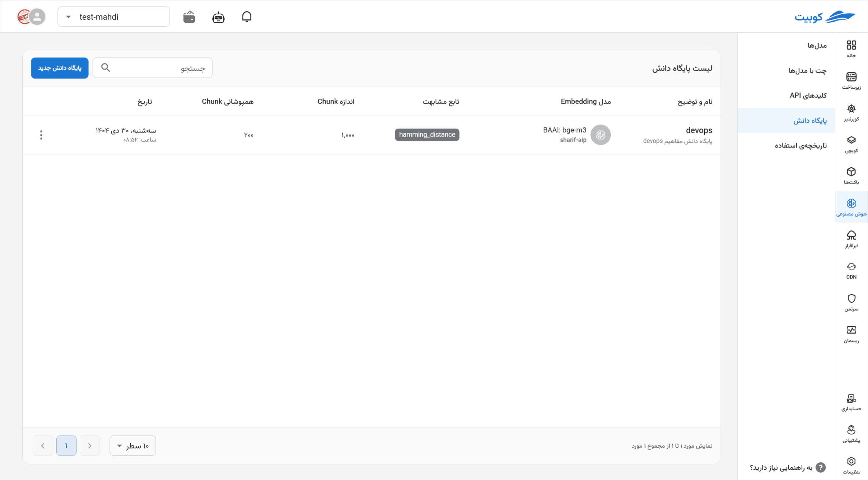Open the مدل‌ها menu item
The width and height of the screenshot is (868, 480).
pos(786,46)
